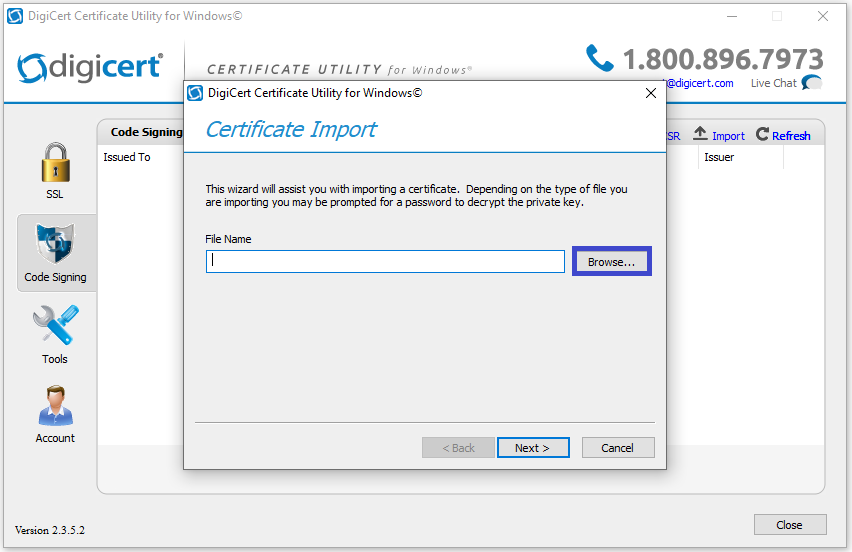Viewport: 852px width, 552px height.
Task: Minimize the main DigiCert window
Action: pos(732,16)
